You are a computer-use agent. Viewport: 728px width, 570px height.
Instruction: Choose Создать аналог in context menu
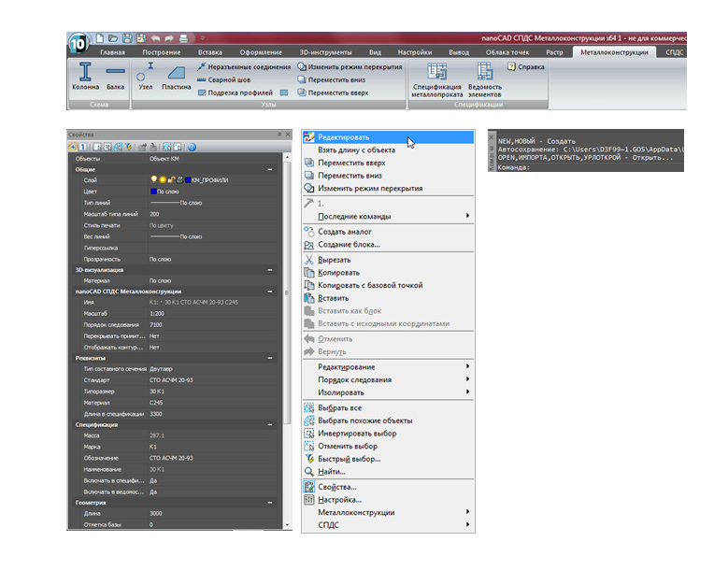tap(388, 232)
